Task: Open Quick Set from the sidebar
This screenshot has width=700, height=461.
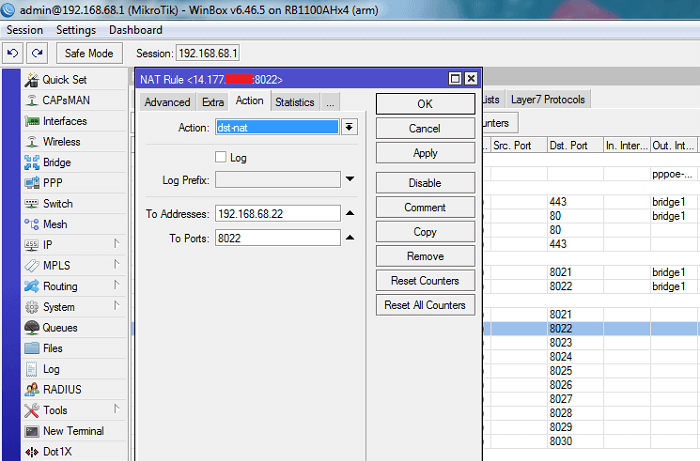Action: [64, 80]
